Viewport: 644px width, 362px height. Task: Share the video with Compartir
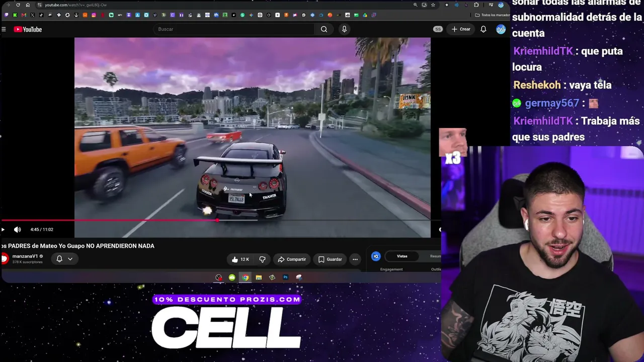click(x=292, y=259)
